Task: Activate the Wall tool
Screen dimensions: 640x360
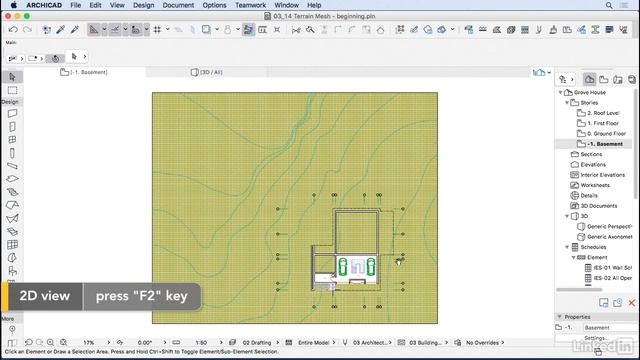Action: point(12,113)
